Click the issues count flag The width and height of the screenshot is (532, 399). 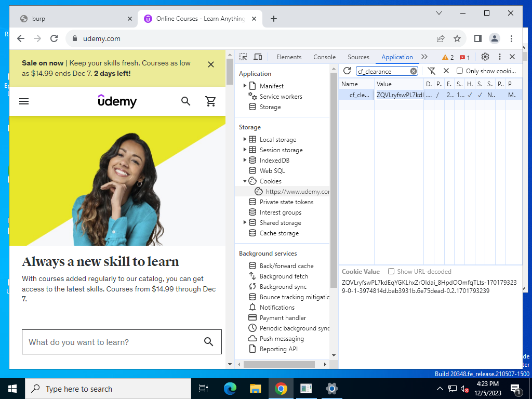click(464, 57)
